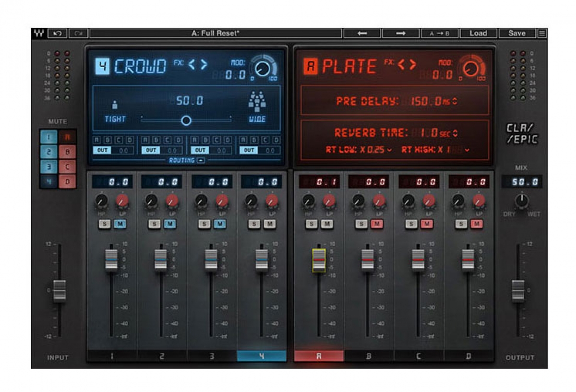Unmute channel 2 with its M button
576x392 pixels.
click(169, 224)
